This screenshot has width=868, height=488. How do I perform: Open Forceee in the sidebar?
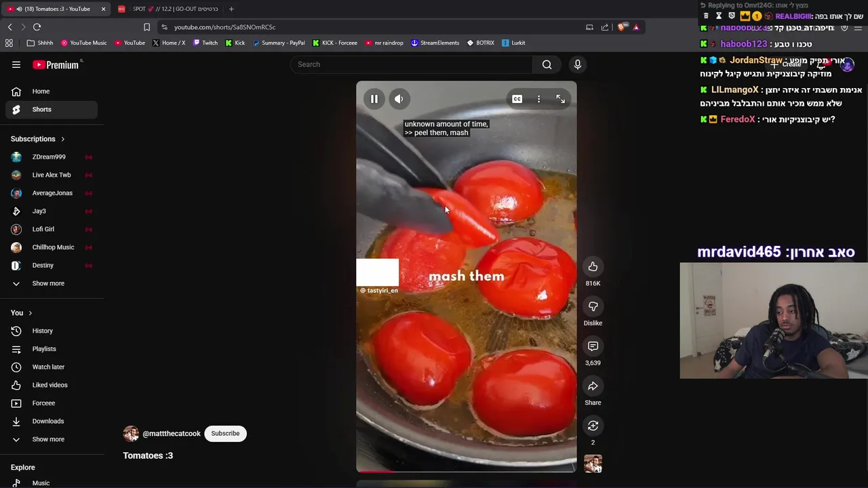click(x=52, y=403)
